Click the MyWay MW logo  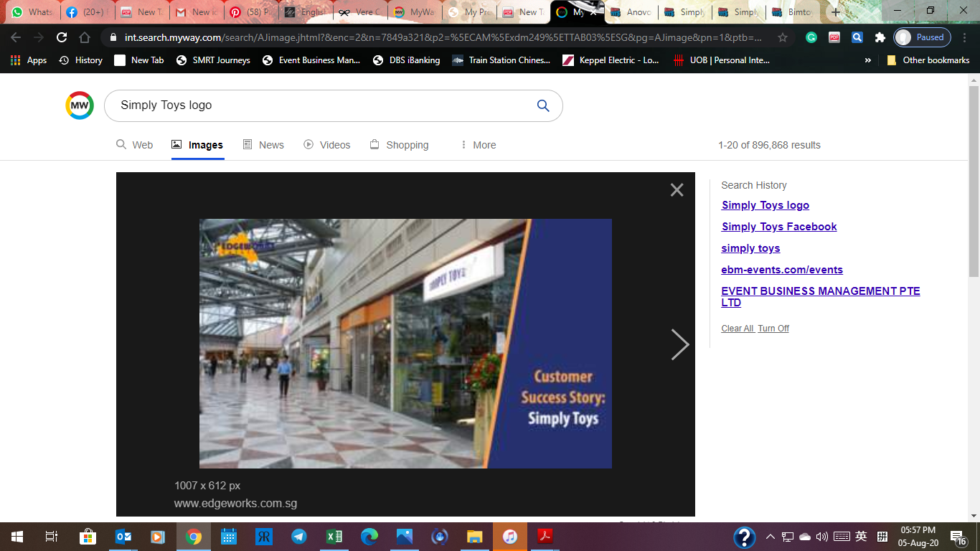[80, 105]
